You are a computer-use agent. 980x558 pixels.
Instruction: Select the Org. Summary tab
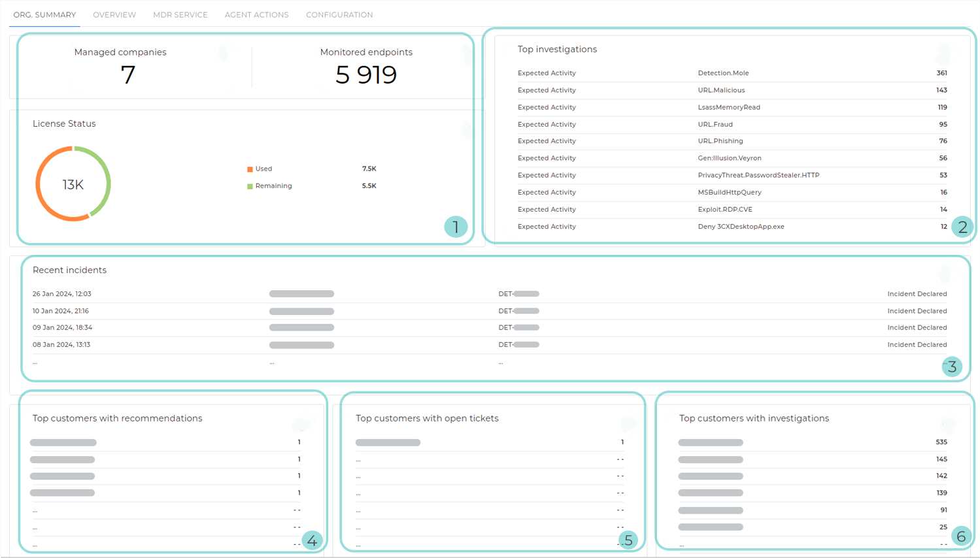[x=44, y=14]
